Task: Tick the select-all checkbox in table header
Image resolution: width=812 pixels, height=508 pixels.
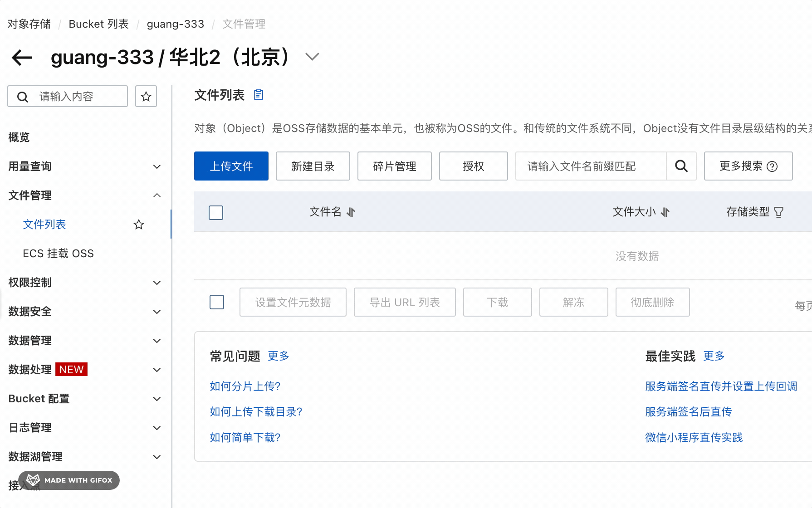Action: click(x=216, y=212)
